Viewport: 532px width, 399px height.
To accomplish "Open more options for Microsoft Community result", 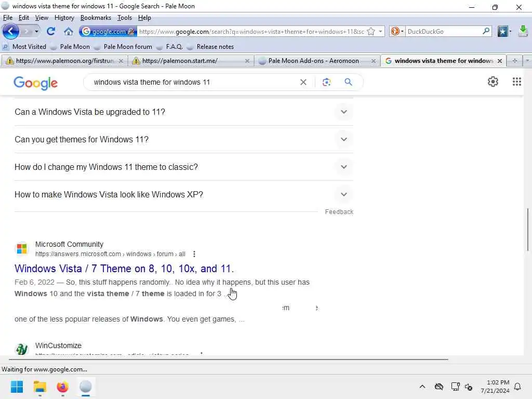I will (194, 254).
